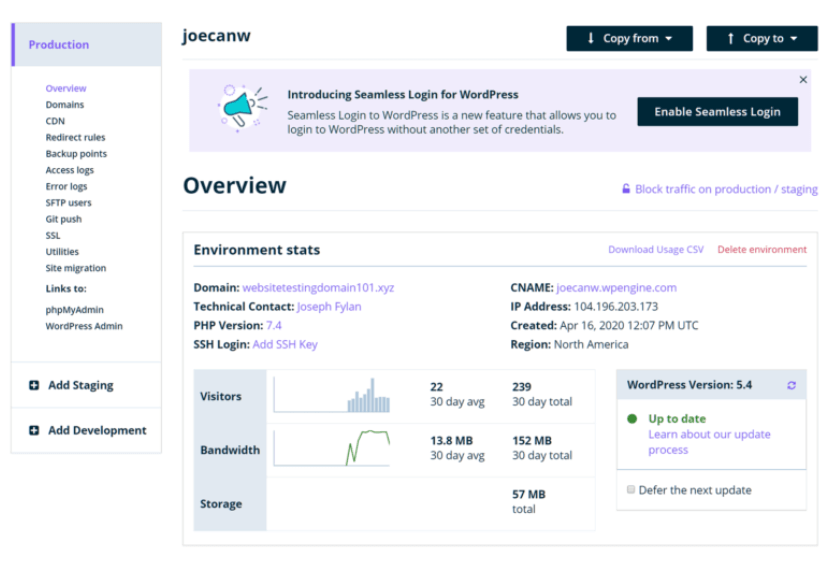Click Block traffic on production / staging link

pos(726,189)
